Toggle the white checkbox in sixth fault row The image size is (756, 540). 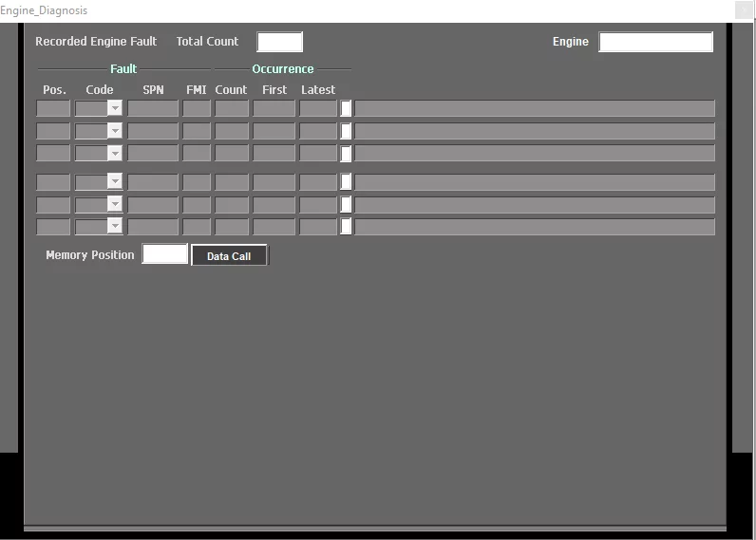coord(346,226)
